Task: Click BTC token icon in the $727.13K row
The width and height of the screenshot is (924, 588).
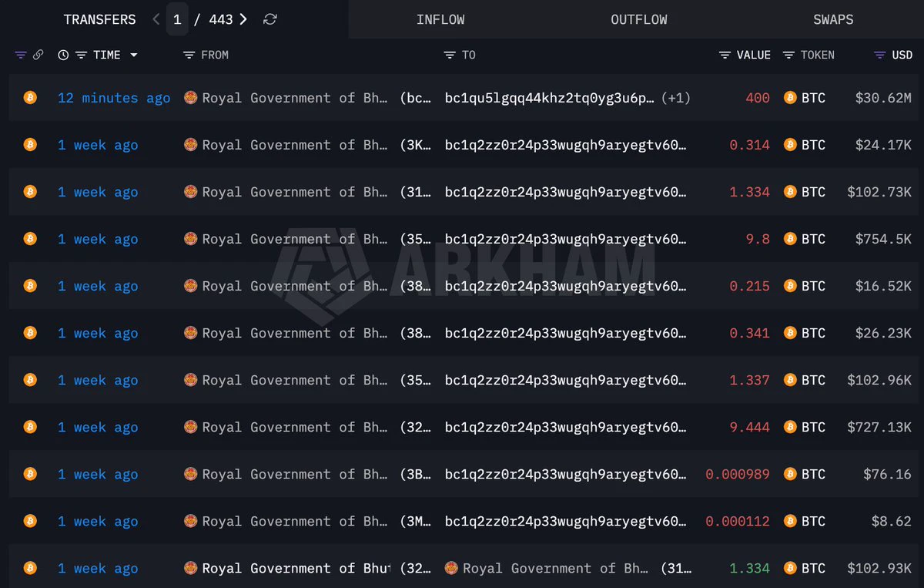Action: [790, 427]
